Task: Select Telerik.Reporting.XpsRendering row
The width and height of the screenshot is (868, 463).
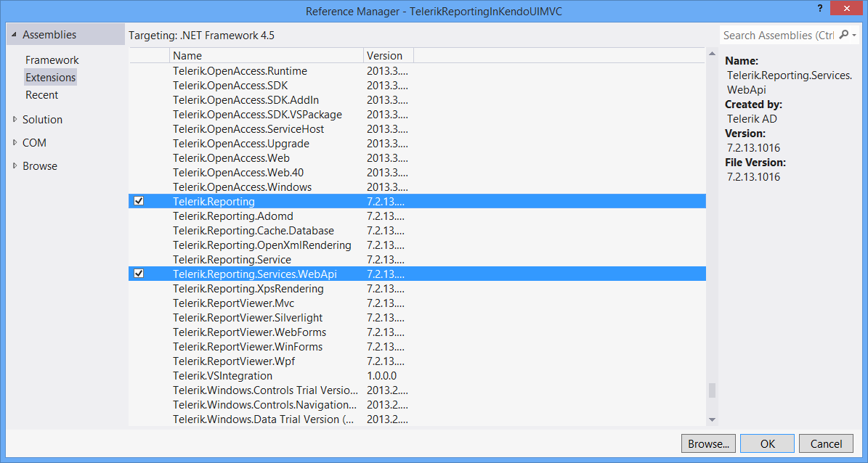Action: coord(417,288)
